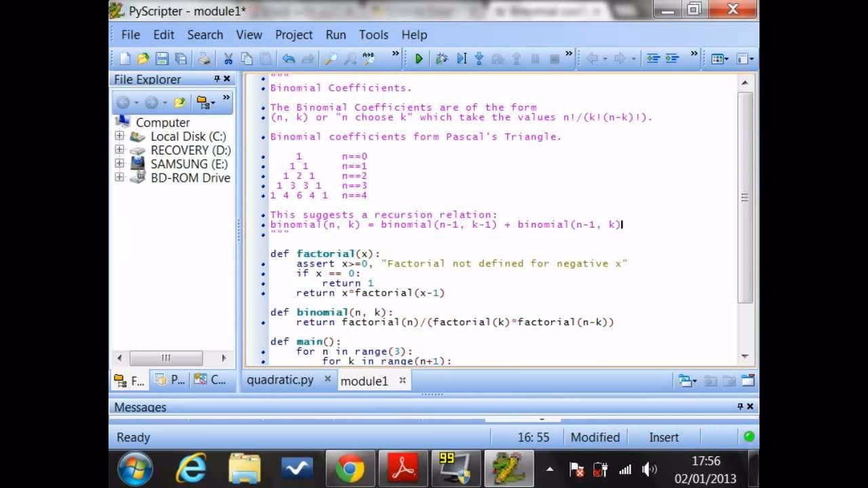
Task: Open the Tools menu
Action: pyautogui.click(x=374, y=35)
